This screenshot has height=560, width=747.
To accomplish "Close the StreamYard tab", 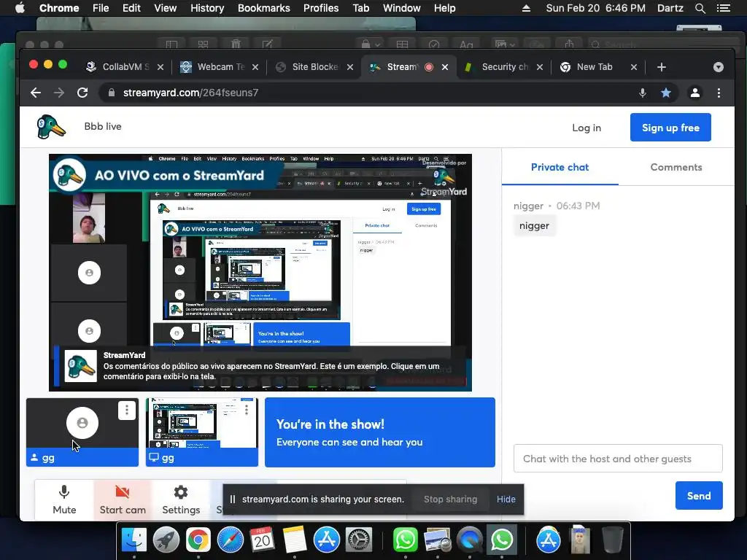I will point(445,67).
